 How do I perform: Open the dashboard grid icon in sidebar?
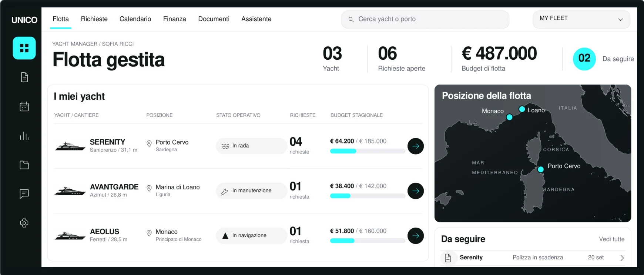[x=24, y=48]
